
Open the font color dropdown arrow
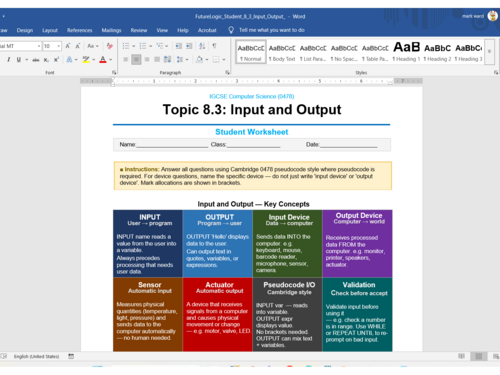point(111,60)
